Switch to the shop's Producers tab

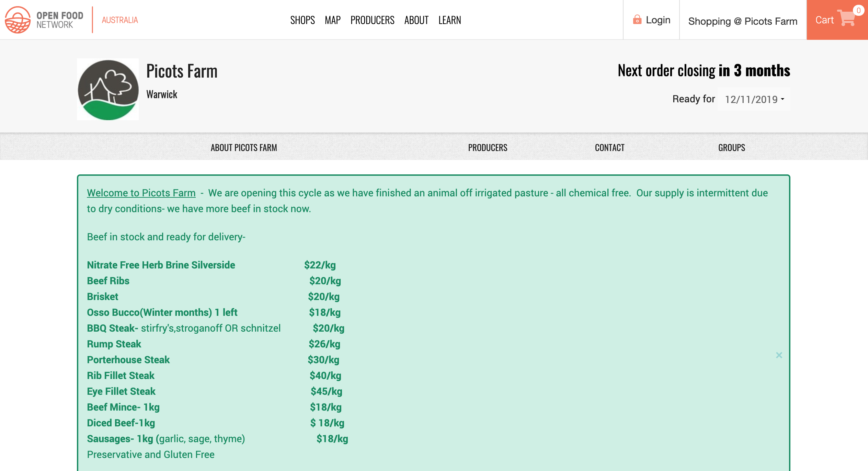click(x=488, y=148)
